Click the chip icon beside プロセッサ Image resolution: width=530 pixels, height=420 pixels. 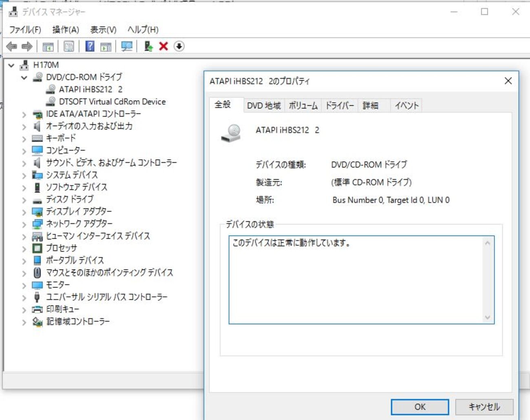37,248
